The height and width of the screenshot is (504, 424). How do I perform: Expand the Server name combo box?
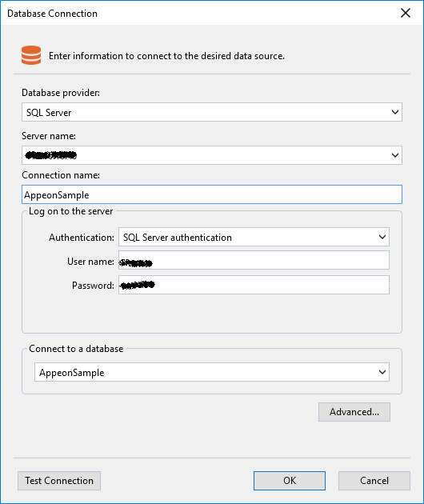tap(212, 155)
